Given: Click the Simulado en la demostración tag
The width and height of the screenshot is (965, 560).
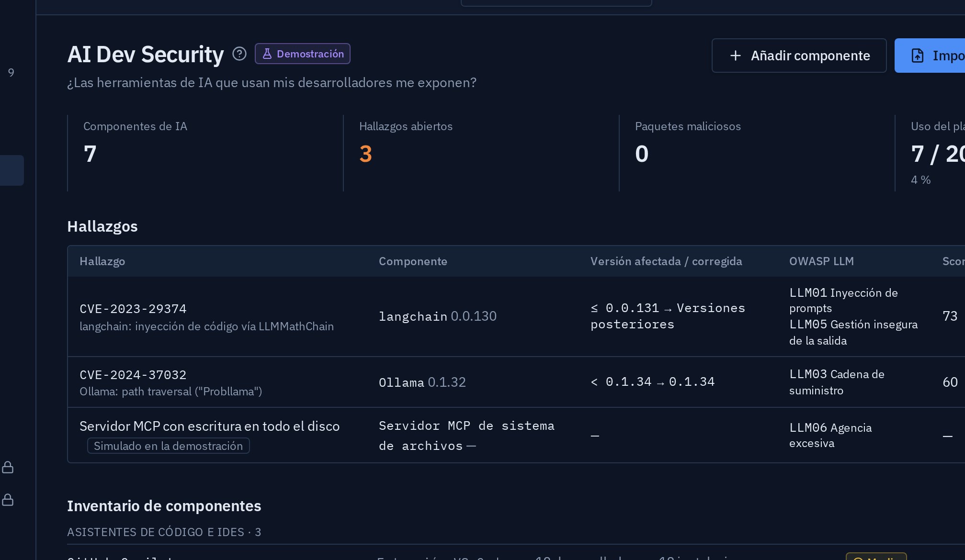Looking at the screenshot, I should coord(168,446).
